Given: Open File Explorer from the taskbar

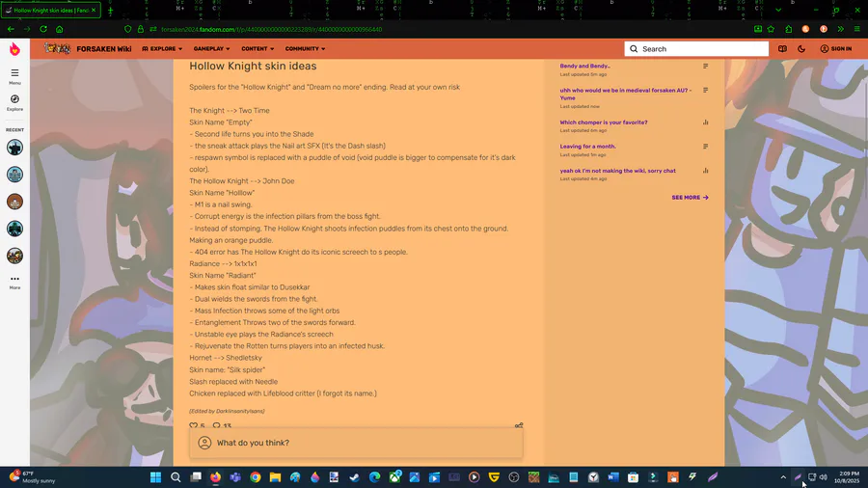Looking at the screenshot, I should (x=275, y=477).
